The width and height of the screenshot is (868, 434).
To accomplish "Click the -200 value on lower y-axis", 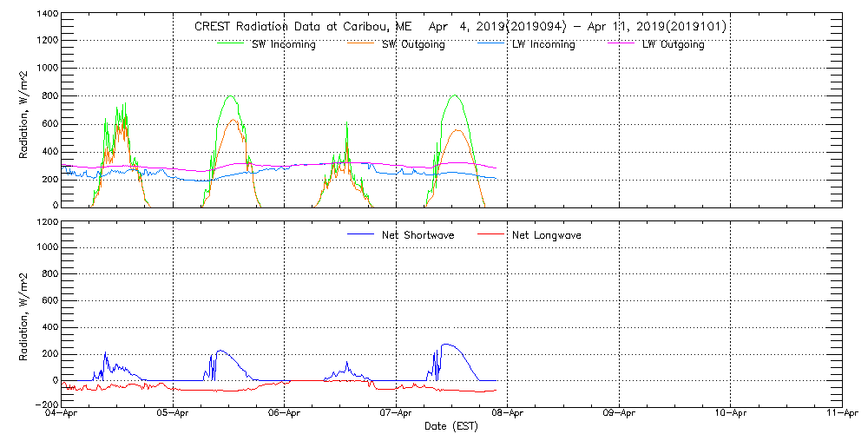I will click(45, 405).
